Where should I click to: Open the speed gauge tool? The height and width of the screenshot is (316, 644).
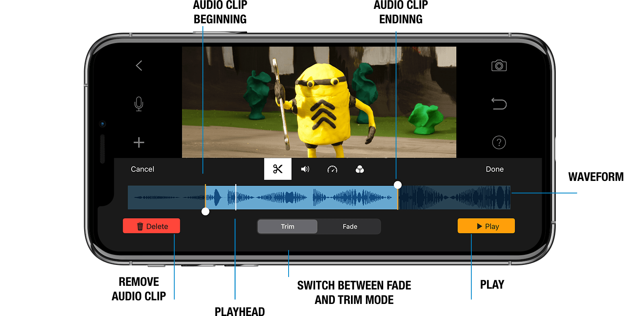332,169
